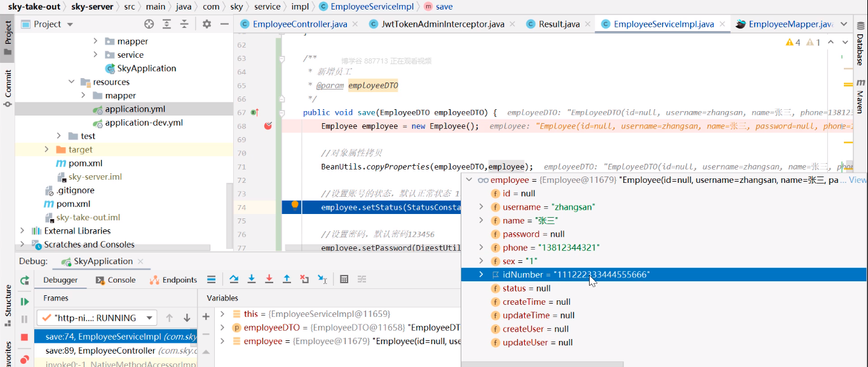This screenshot has height=367, width=868.
Task: Click Step Out up arrow icon
Action: point(287,279)
